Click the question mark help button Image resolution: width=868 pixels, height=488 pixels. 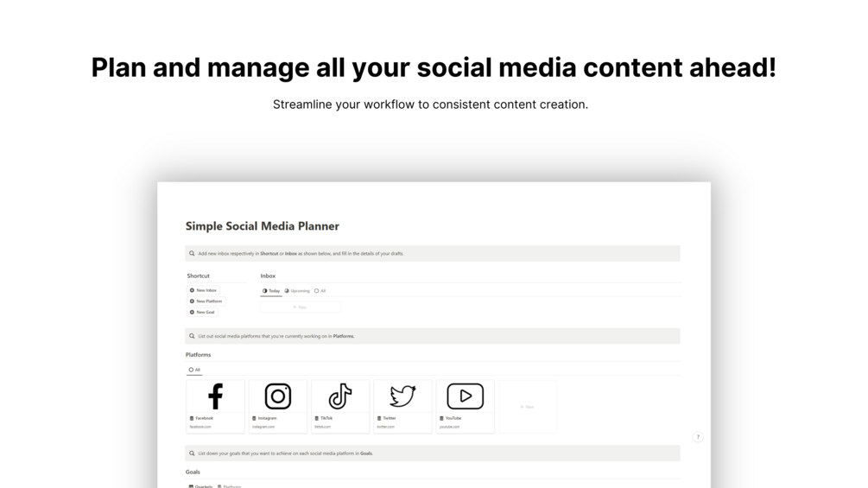[698, 437]
